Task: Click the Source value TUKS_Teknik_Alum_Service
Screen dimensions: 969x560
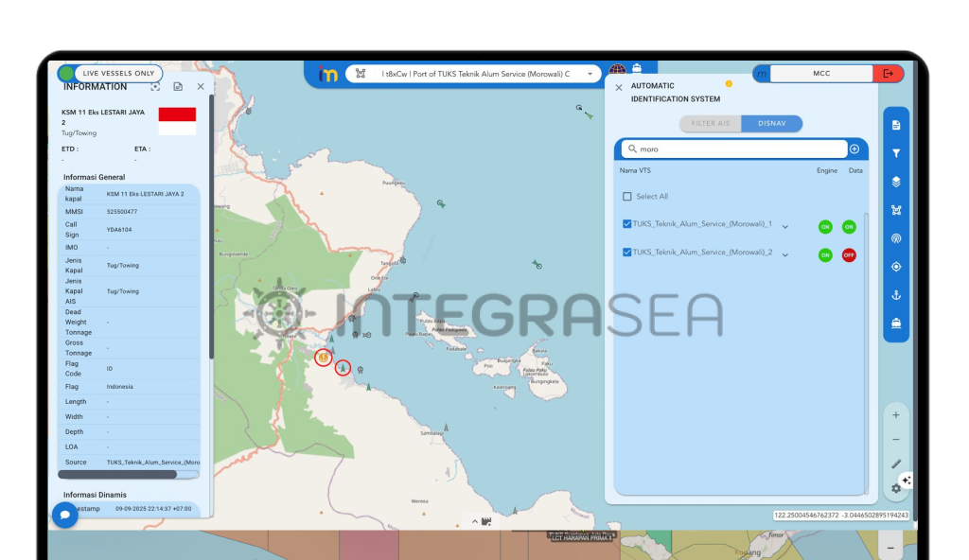Action: [x=153, y=463]
